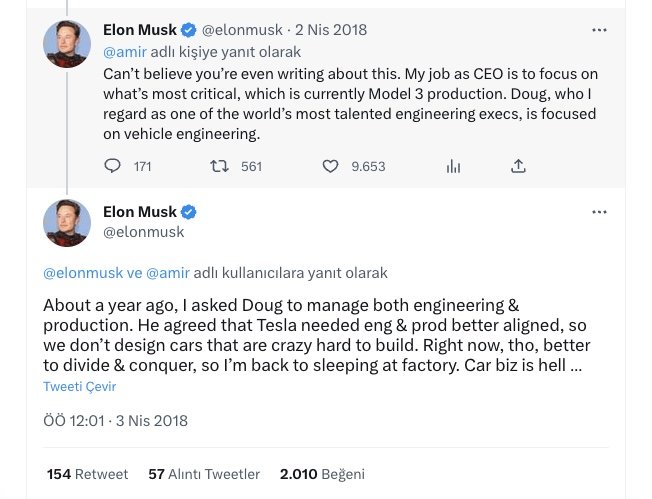Click the reply icon on first tweet
The width and height of the screenshot is (652, 499).
(113, 166)
